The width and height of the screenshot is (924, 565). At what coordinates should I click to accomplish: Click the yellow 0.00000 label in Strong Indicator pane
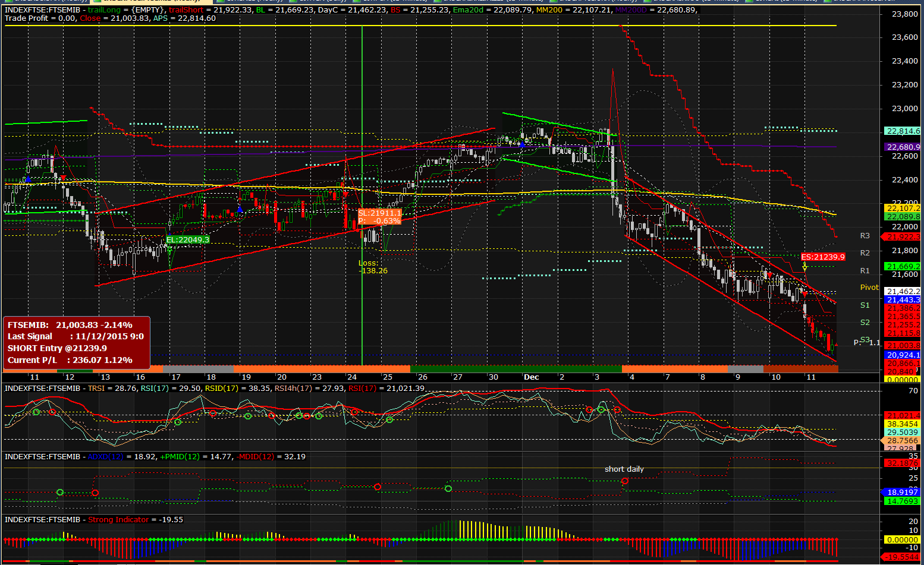coord(903,540)
